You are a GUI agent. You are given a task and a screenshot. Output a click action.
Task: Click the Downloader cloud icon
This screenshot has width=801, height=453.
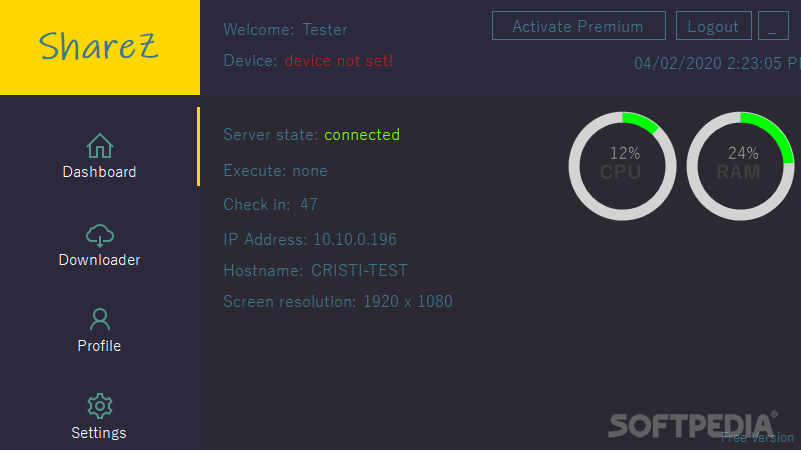click(100, 235)
